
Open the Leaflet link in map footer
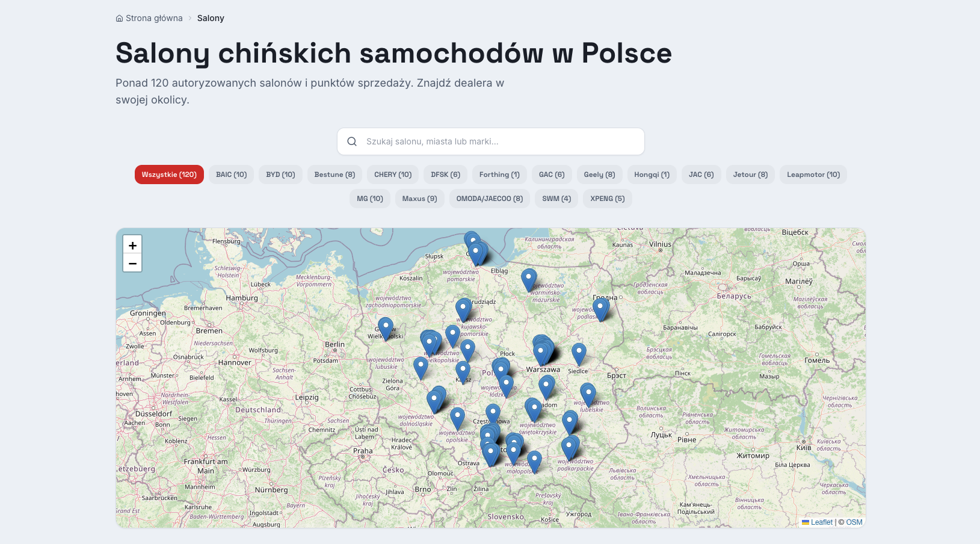(821, 522)
